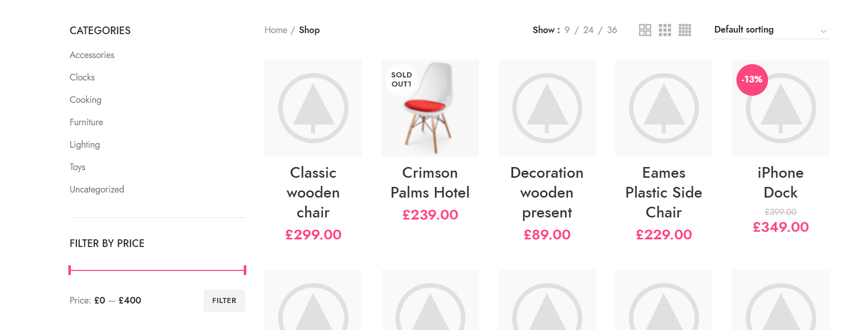Click the FILTER button
Screen dimensions: 868x330
224,300
